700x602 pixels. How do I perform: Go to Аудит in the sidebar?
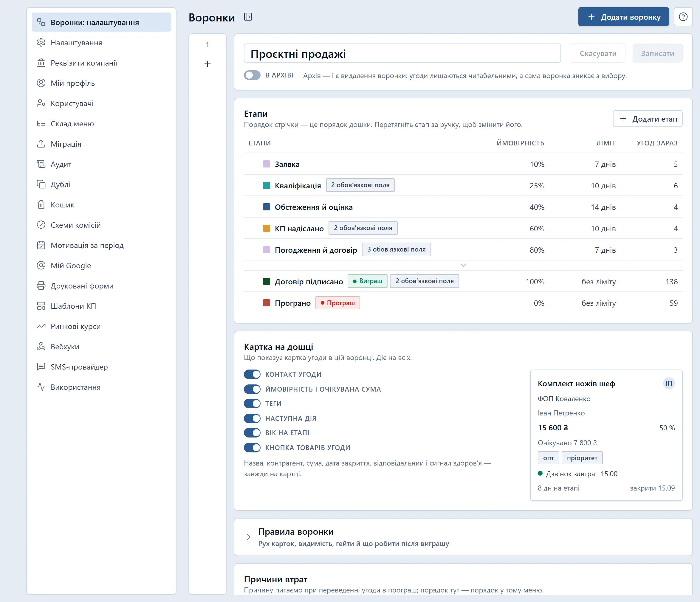(x=101, y=164)
